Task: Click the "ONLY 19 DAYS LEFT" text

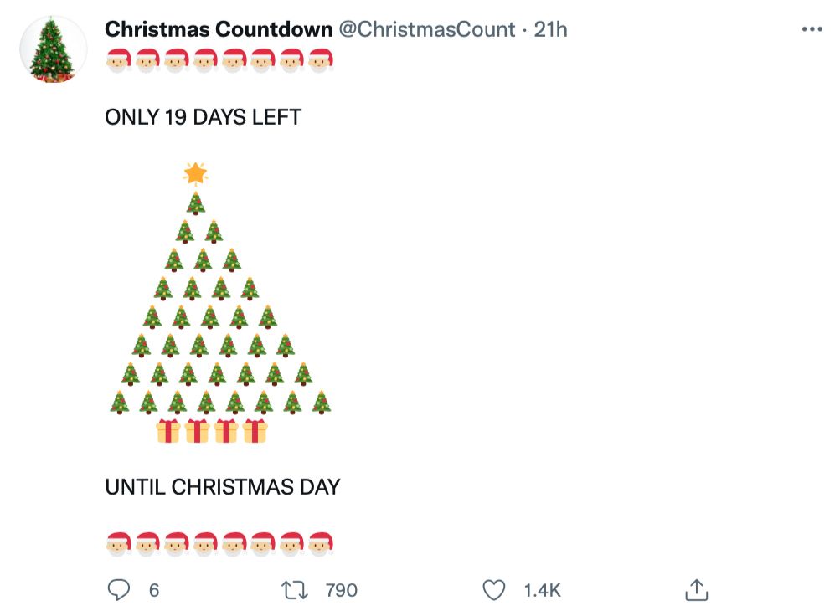Action: click(x=203, y=117)
